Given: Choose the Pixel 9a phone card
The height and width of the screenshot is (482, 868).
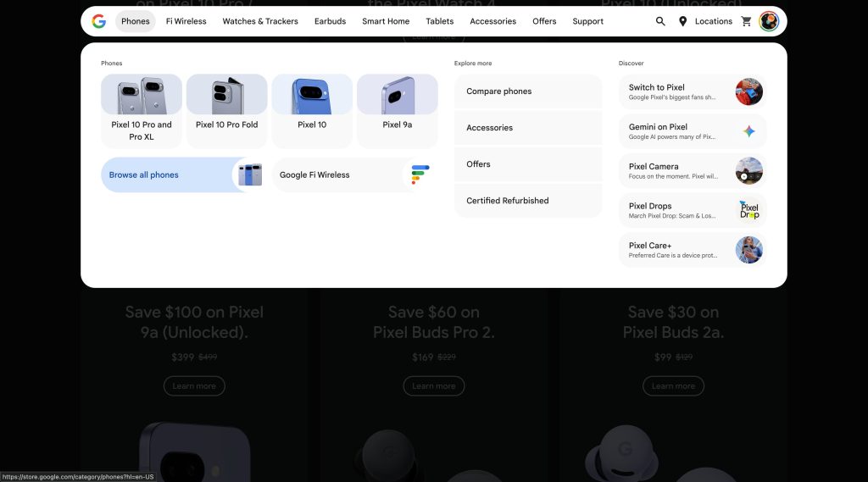Looking at the screenshot, I should click(397, 110).
